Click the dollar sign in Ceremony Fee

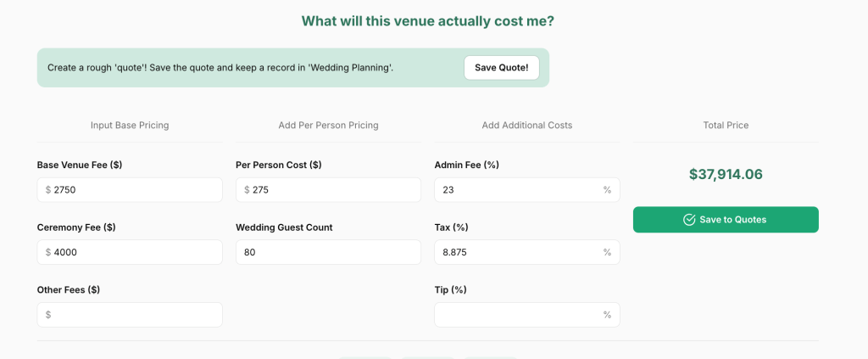coord(48,252)
